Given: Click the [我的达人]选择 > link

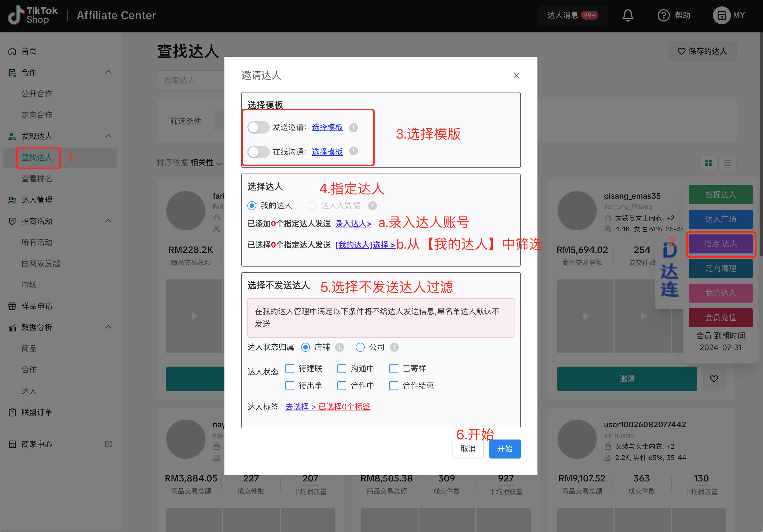Looking at the screenshot, I should click(365, 245).
